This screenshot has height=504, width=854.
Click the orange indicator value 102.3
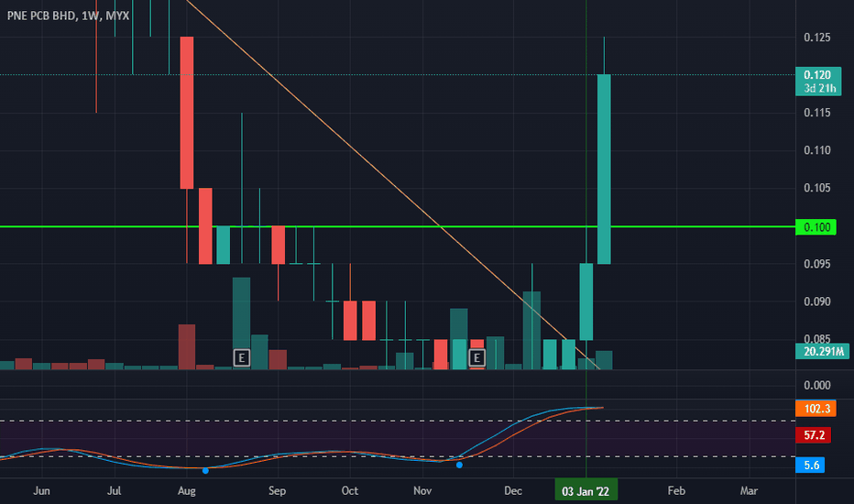[816, 409]
